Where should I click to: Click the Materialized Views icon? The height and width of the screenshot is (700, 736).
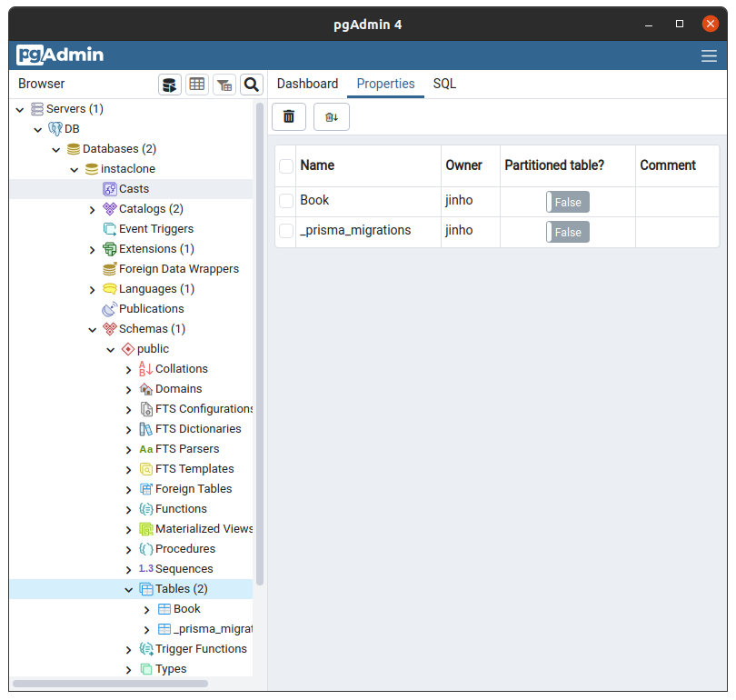tap(146, 529)
